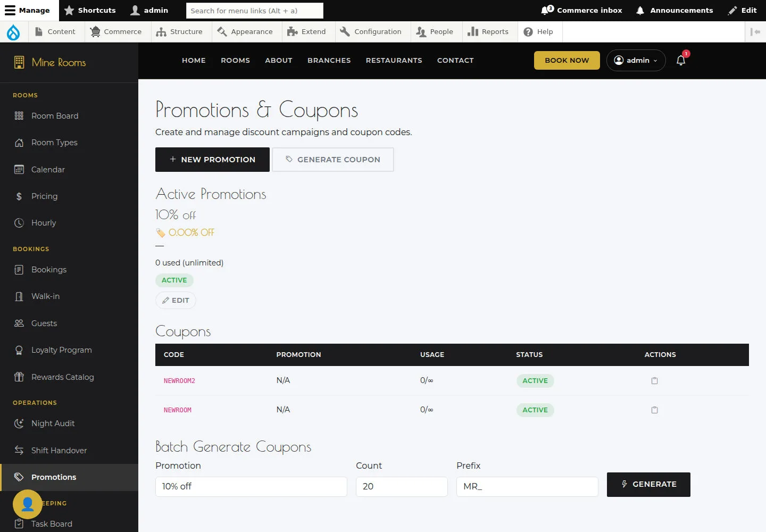Click the Edit pencil in toolbar
Image resolution: width=766 pixels, height=532 pixels.
pyautogui.click(x=743, y=10)
